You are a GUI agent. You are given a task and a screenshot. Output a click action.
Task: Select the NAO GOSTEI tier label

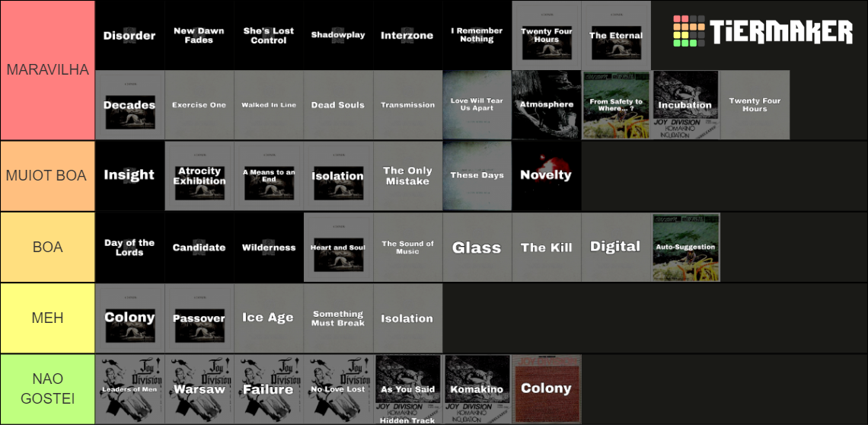click(x=48, y=389)
